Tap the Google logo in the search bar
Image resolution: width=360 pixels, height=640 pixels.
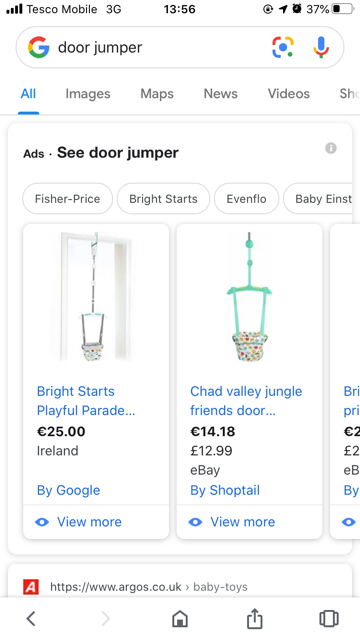pos(39,47)
